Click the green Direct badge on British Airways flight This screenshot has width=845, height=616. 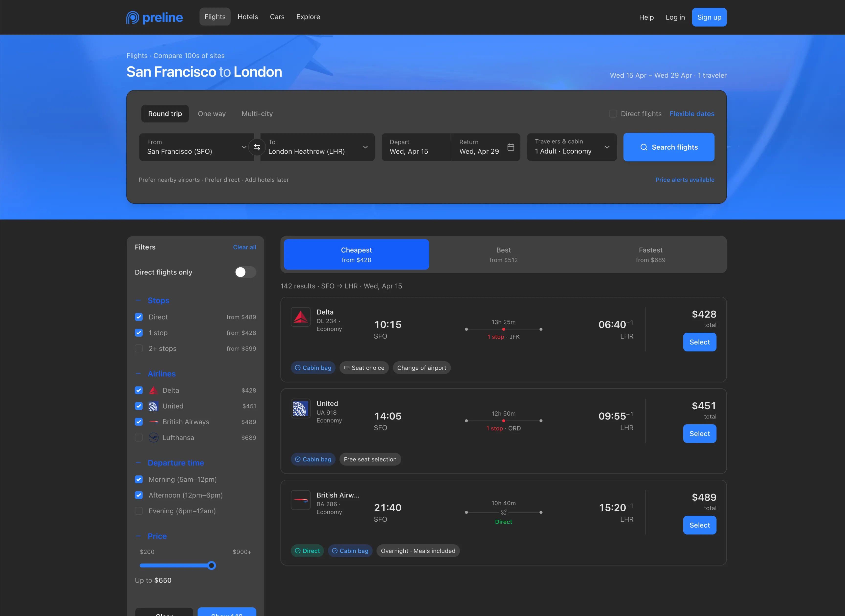[x=307, y=551]
